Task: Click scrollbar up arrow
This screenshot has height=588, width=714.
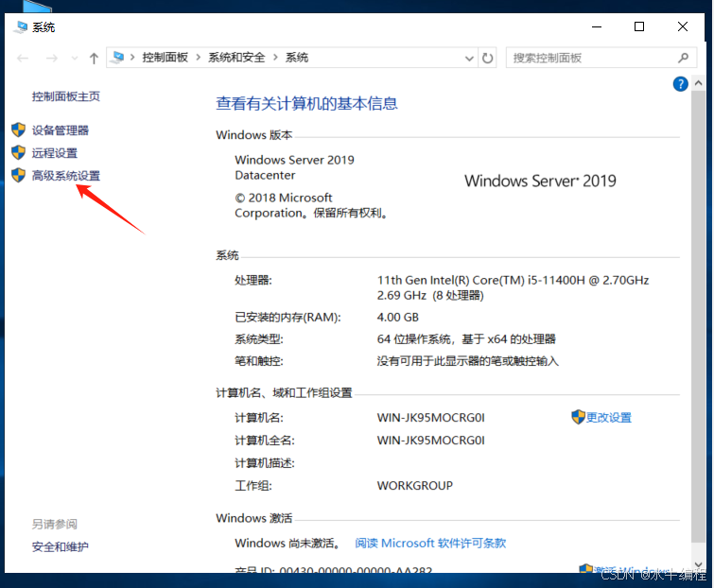Action: tap(698, 83)
